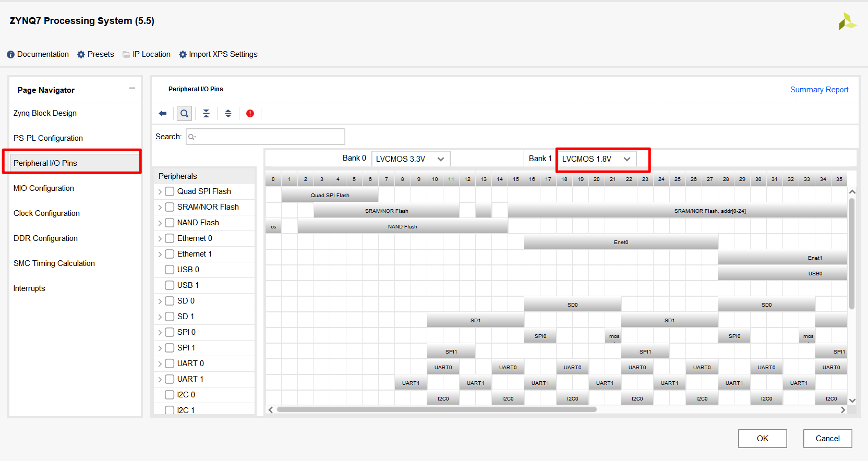
Task: Click the search field magnifier icon
Action: [192, 137]
